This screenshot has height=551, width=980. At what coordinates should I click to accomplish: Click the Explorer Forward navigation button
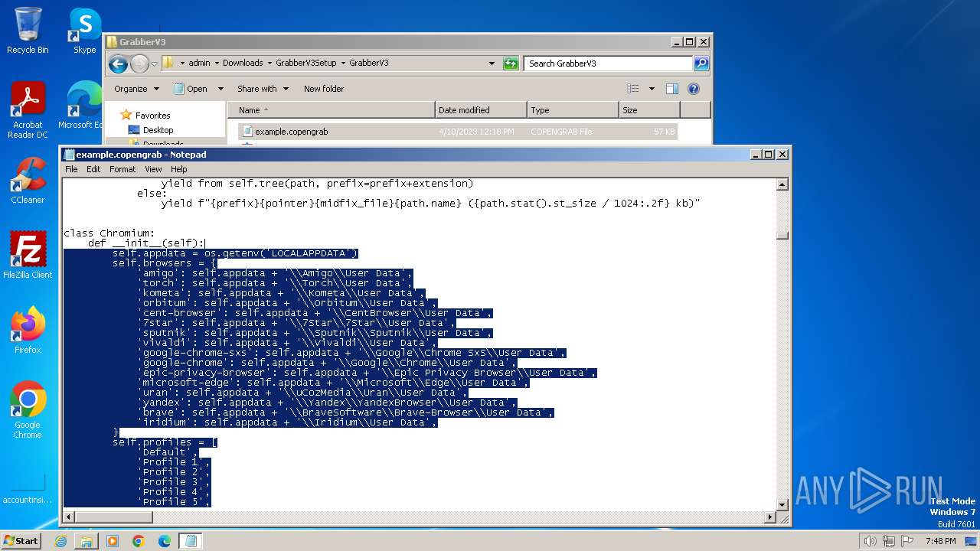tap(139, 64)
